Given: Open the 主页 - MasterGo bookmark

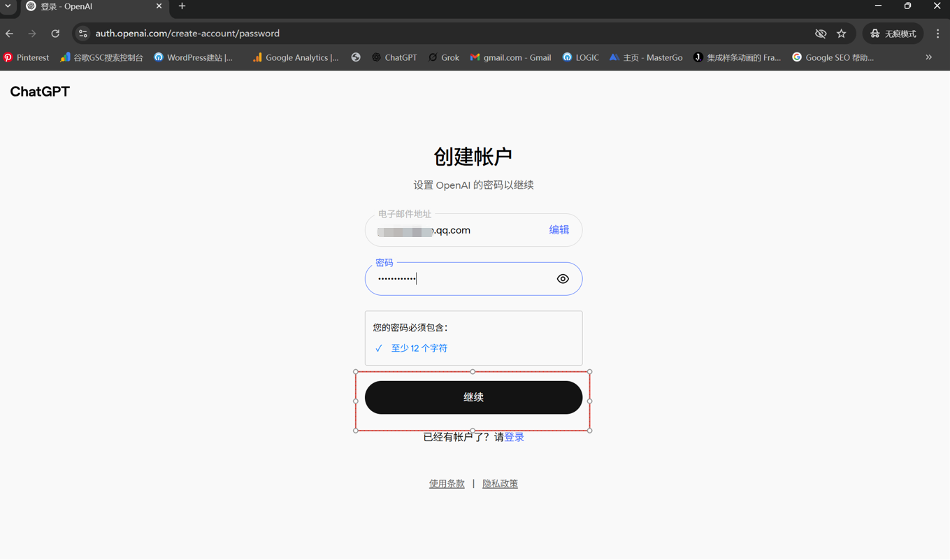Looking at the screenshot, I should (646, 57).
